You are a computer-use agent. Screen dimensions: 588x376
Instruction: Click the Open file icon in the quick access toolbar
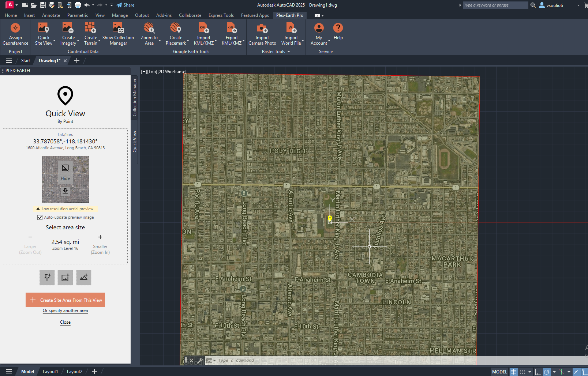(34, 5)
